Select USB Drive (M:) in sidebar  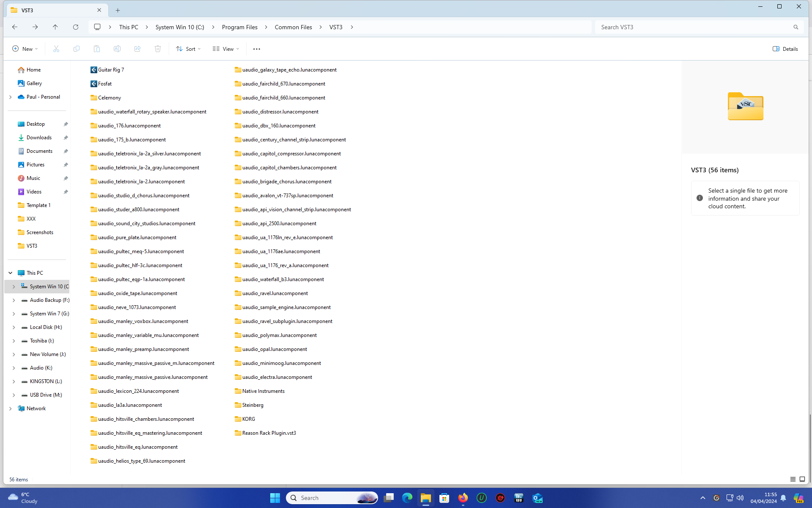click(46, 395)
